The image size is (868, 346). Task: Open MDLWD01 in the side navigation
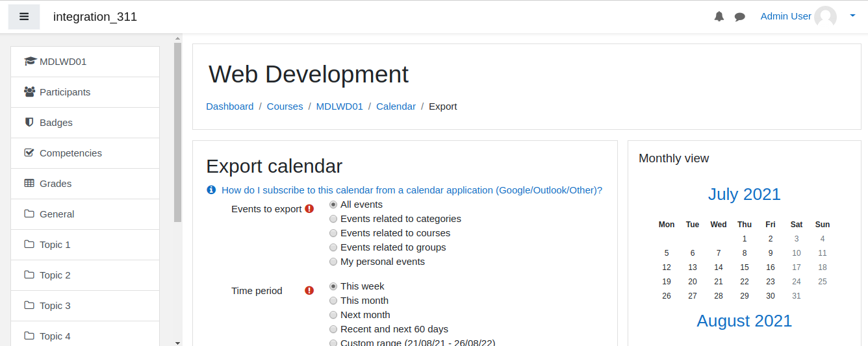point(85,62)
